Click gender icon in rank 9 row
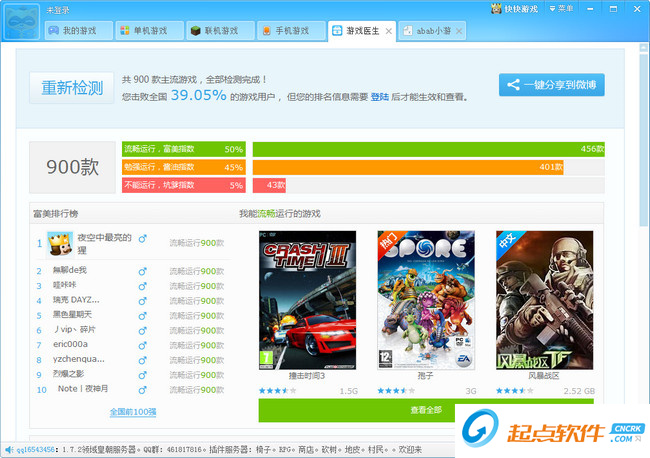Viewport: 650px width, 458px height. 142,376
